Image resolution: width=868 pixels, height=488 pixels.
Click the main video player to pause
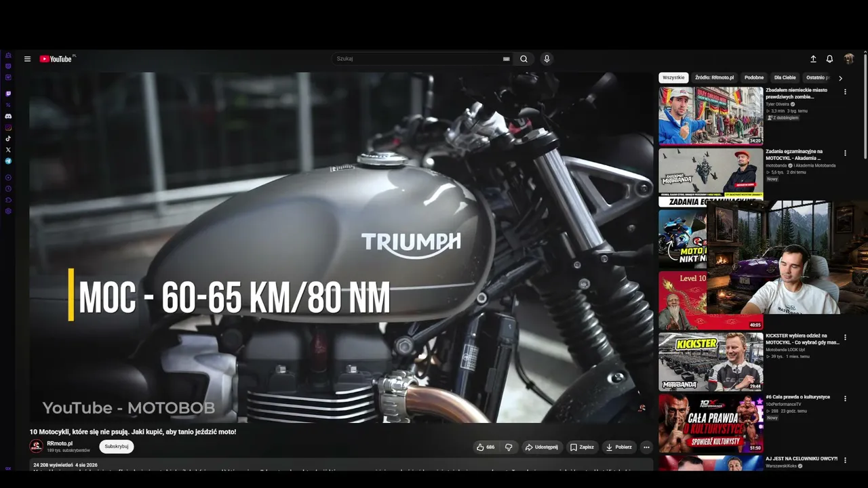[341, 247]
